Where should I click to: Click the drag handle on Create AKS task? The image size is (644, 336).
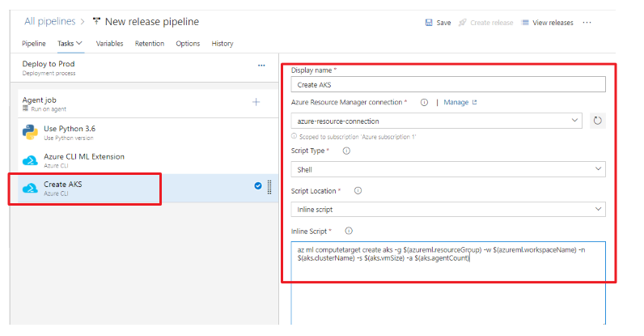tap(269, 187)
